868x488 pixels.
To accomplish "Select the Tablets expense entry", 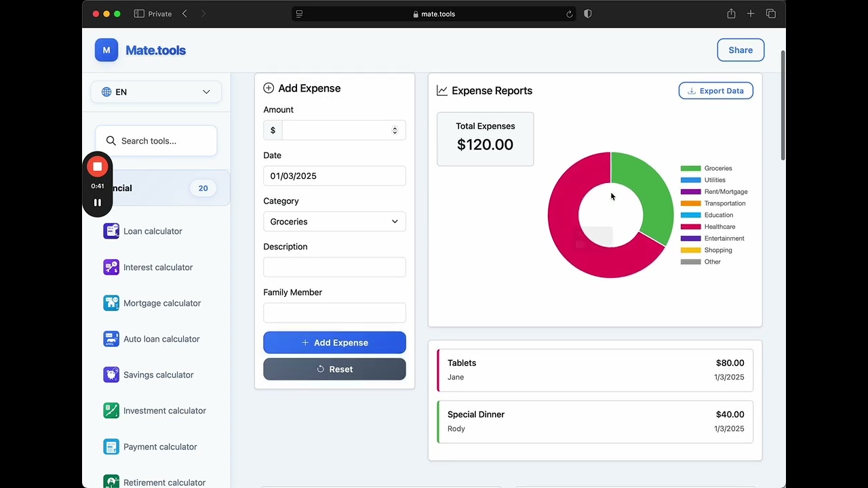I will pyautogui.click(x=595, y=370).
